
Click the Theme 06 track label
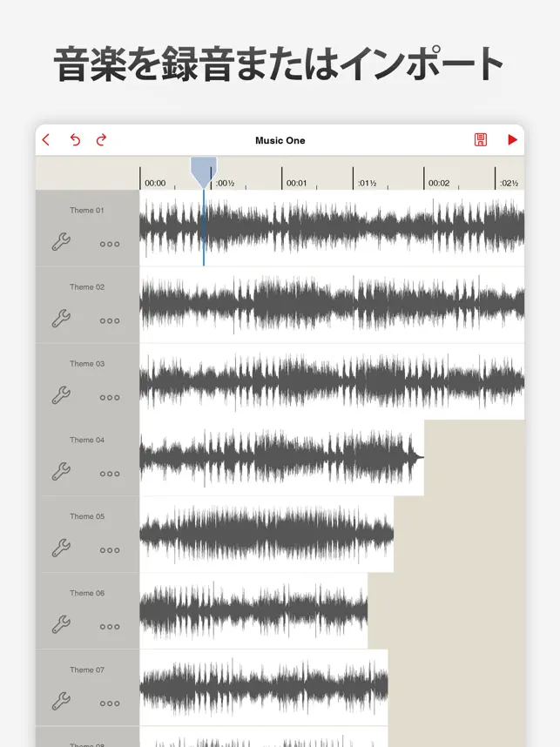pyautogui.click(x=87, y=593)
